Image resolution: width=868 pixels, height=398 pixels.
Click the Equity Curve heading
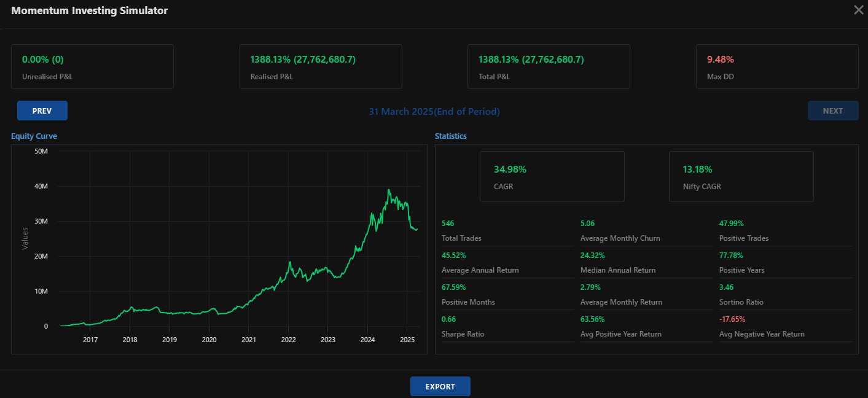click(x=34, y=136)
